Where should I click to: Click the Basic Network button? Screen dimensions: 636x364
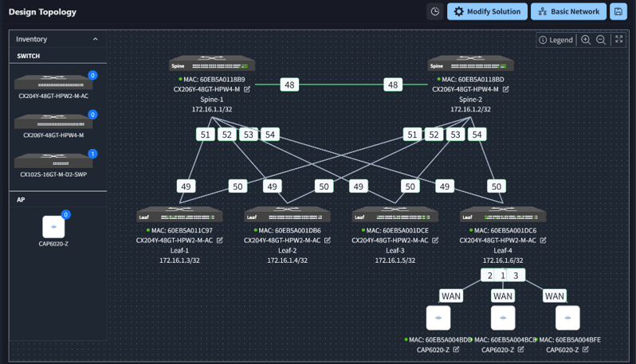coord(568,11)
